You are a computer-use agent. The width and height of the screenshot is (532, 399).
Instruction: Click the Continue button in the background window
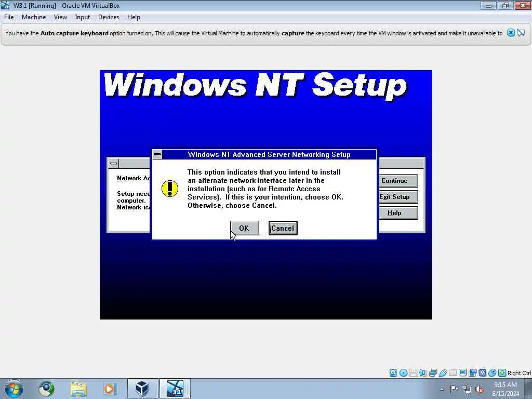[397, 180]
